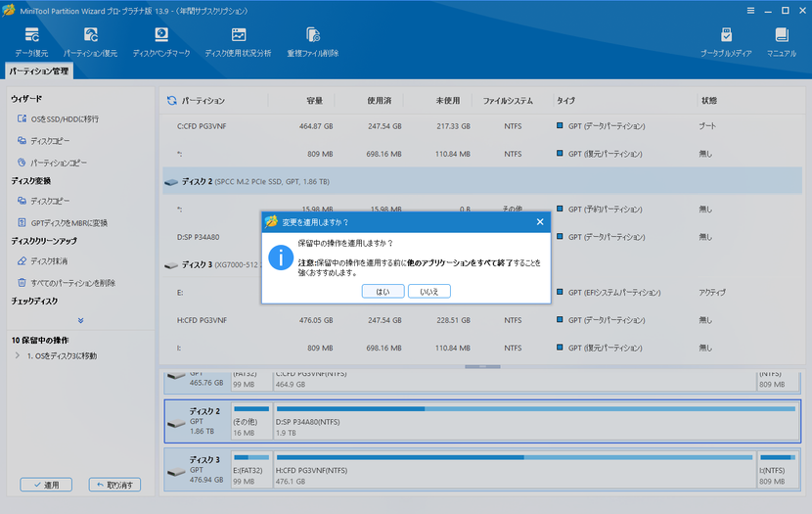Select ディスク 2 in disk map

tap(198, 421)
